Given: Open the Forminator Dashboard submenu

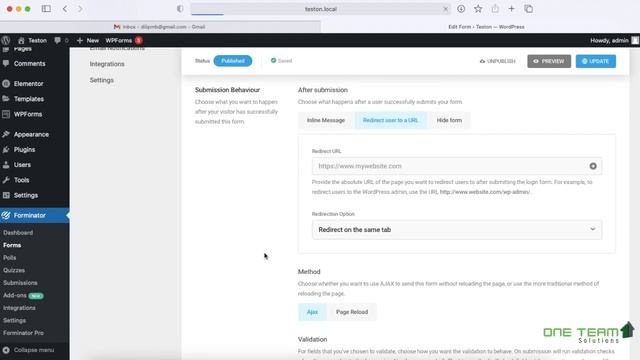Looking at the screenshot, I should pyautogui.click(x=18, y=233).
